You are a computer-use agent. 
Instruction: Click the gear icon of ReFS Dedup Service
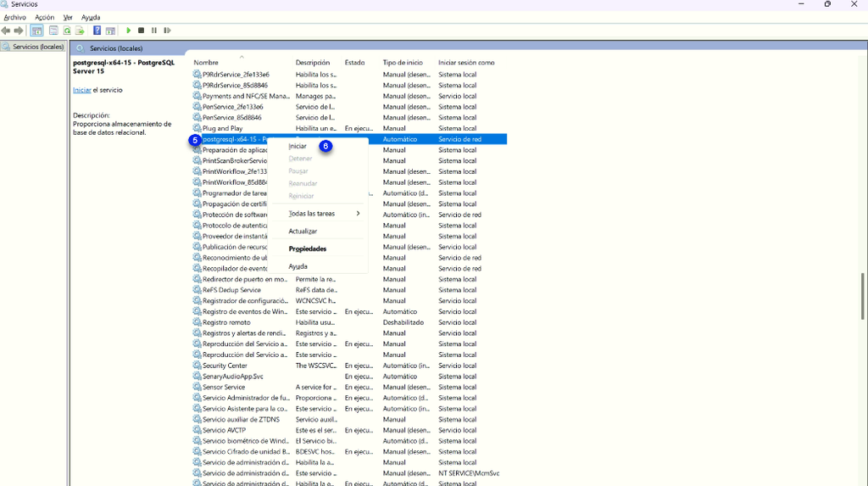(197, 290)
